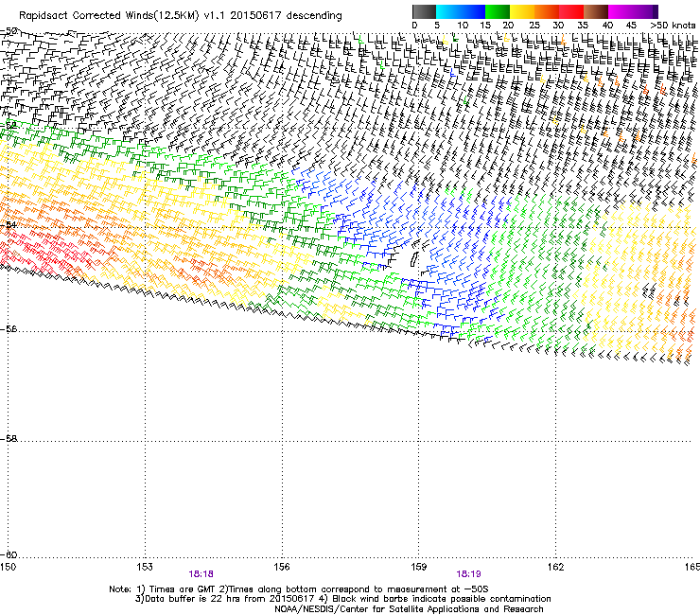The height and width of the screenshot is (615, 700).
Task: Click the note 'Times are GMT'
Action: (x=183, y=589)
